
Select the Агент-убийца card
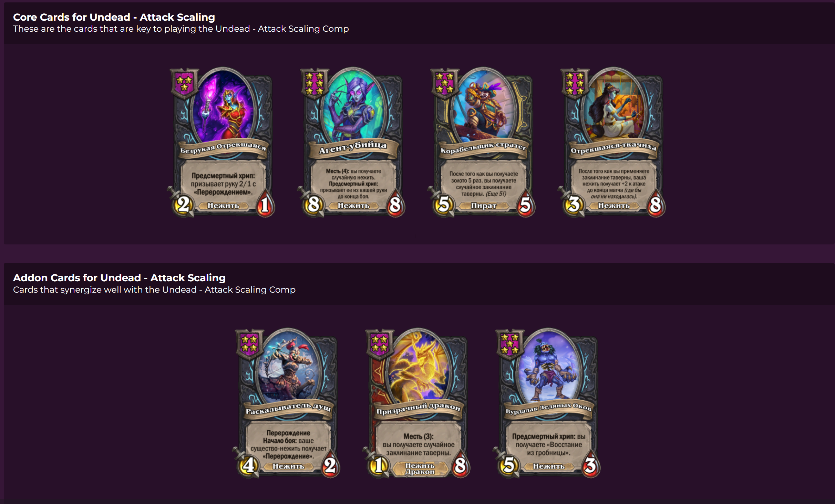coord(351,142)
